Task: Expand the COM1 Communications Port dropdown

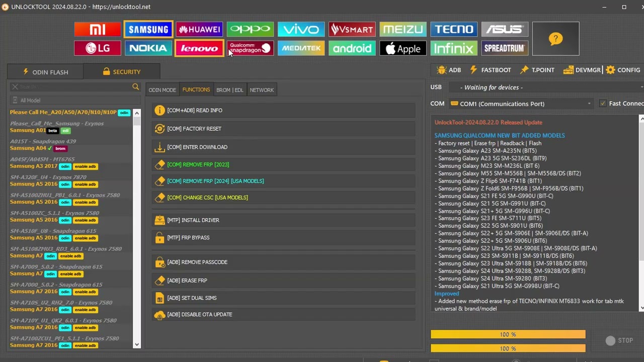Action: pos(521,104)
